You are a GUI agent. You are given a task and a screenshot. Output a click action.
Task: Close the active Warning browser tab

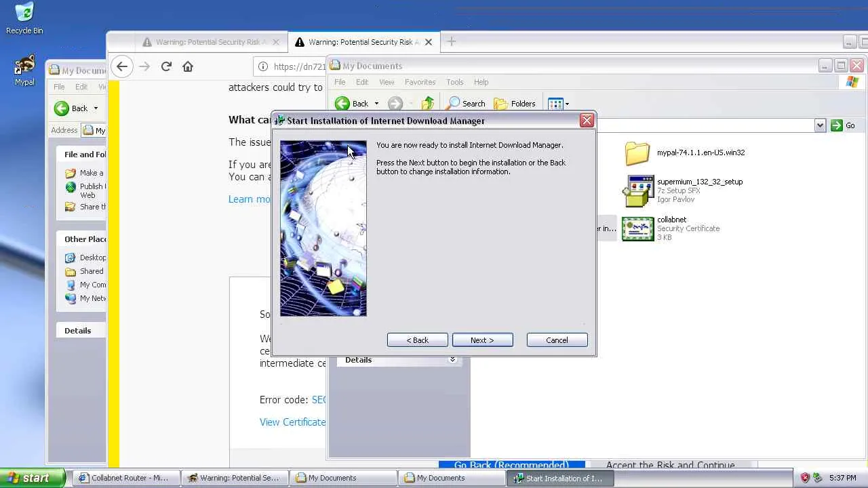click(429, 42)
